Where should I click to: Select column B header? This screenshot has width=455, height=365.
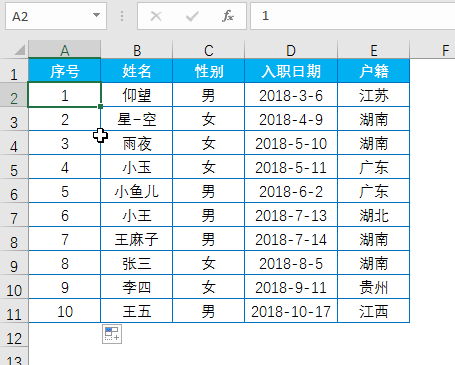click(x=137, y=50)
